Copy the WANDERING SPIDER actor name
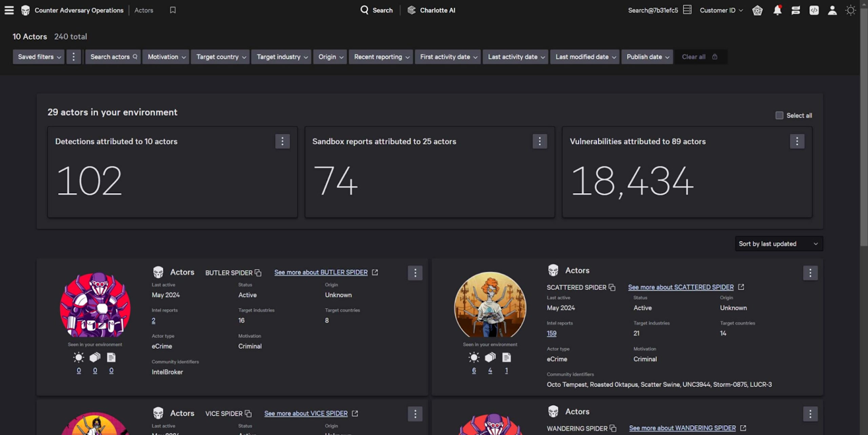The width and height of the screenshot is (868, 435). tap(613, 428)
